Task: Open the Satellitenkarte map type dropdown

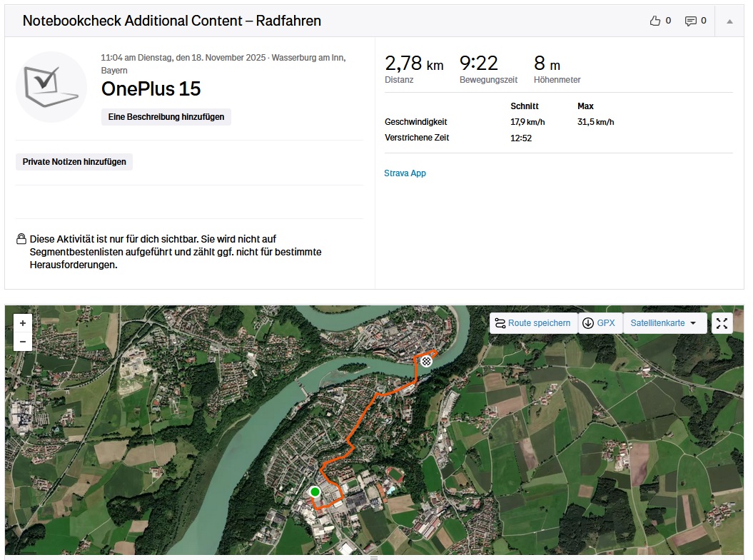Action: (x=664, y=323)
